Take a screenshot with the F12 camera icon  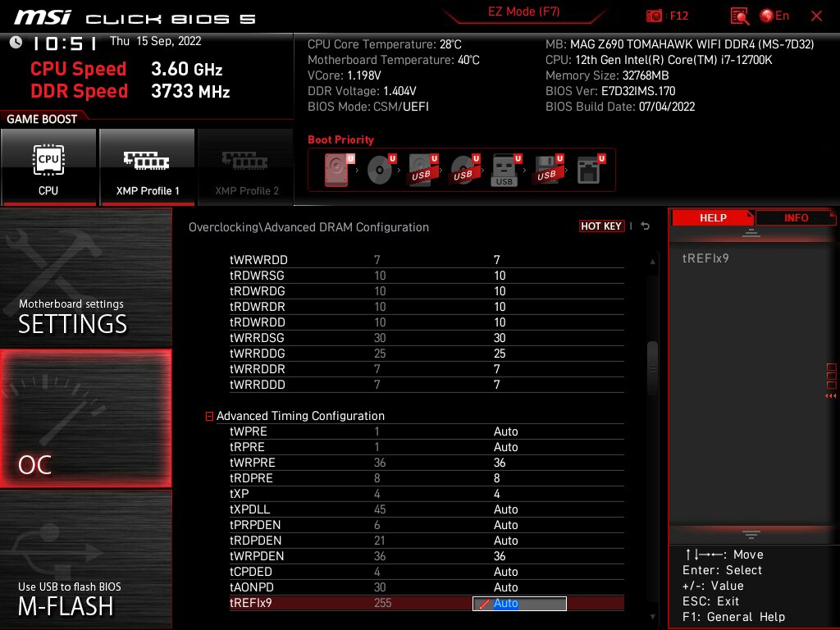coord(654,16)
